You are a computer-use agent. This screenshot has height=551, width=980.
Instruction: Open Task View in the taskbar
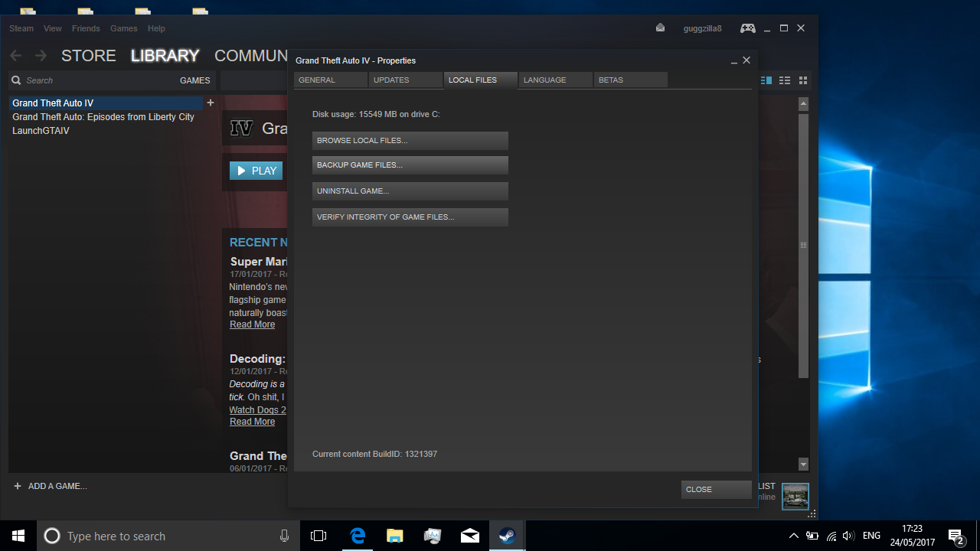(x=318, y=536)
